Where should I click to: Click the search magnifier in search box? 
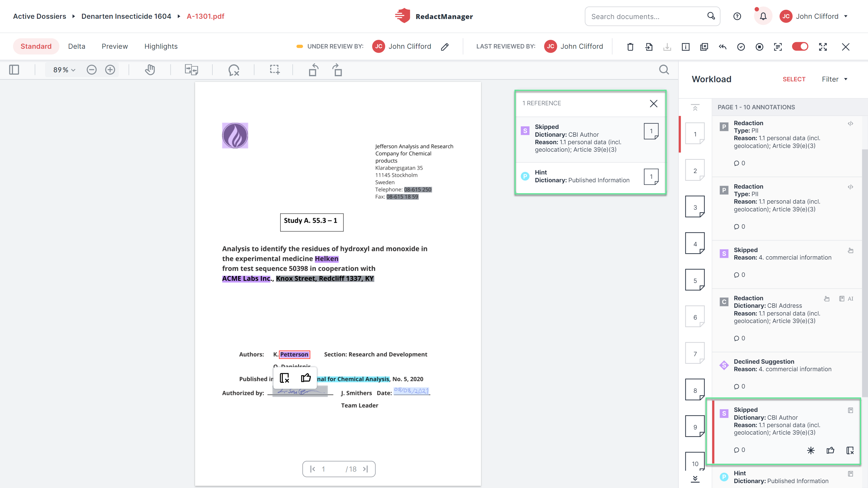point(711,16)
